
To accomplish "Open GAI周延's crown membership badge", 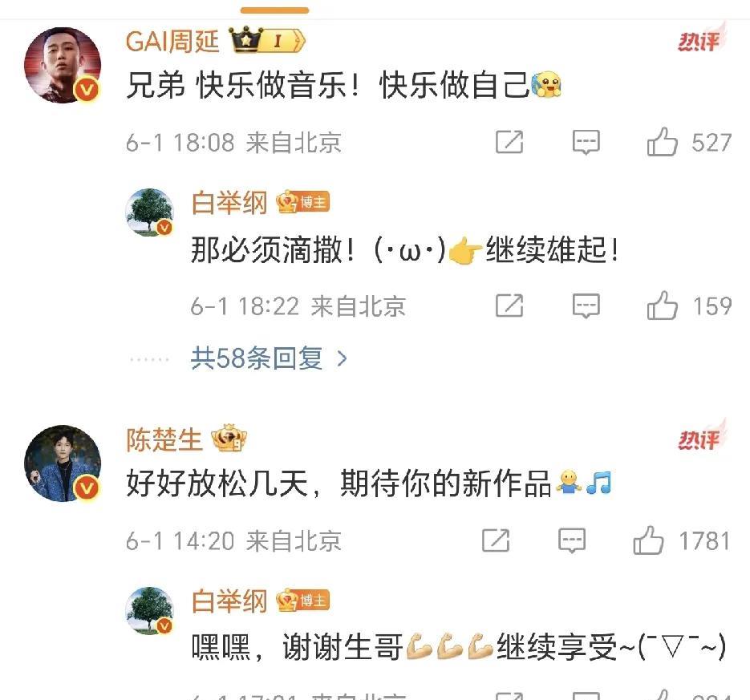I will [267, 41].
